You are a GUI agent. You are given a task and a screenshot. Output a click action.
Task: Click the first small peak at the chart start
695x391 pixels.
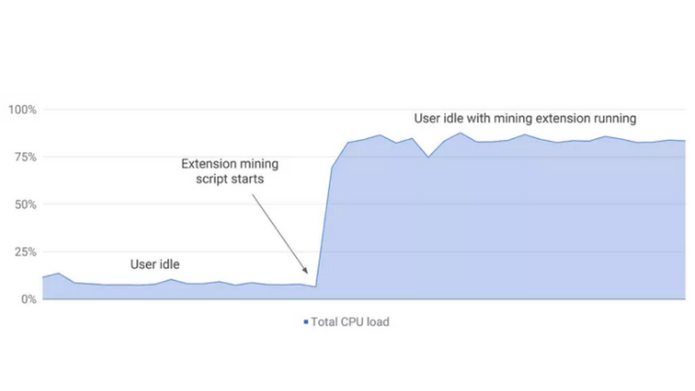58,274
